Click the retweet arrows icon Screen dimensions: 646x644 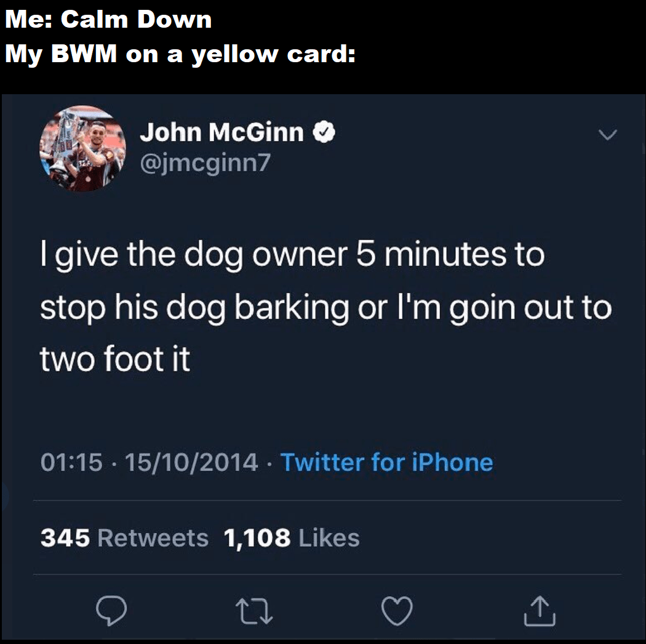[253, 611]
